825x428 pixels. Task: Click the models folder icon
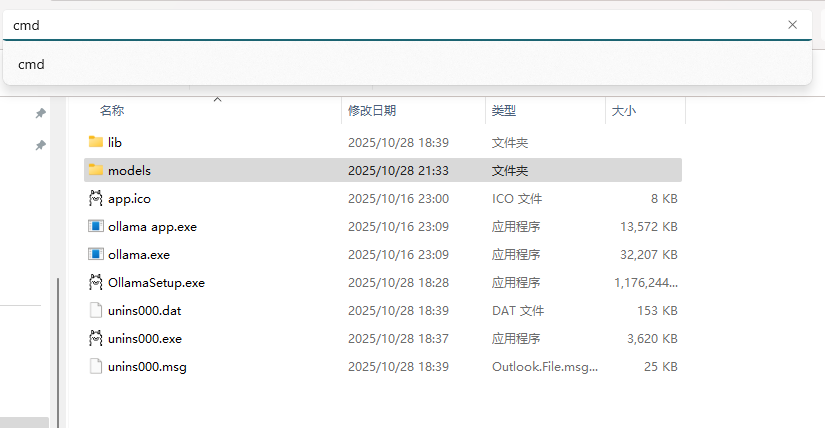pos(96,170)
